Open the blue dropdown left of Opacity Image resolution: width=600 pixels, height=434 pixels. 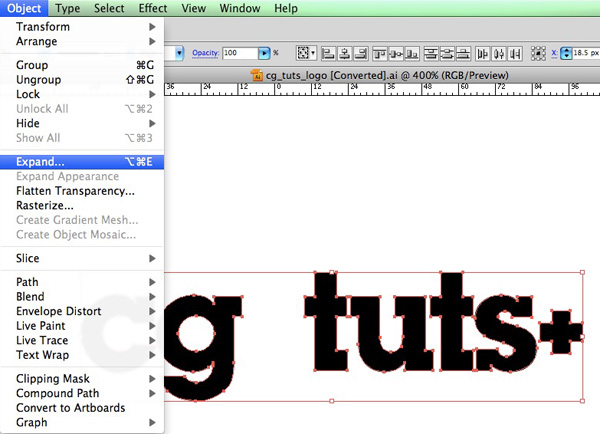click(x=179, y=53)
